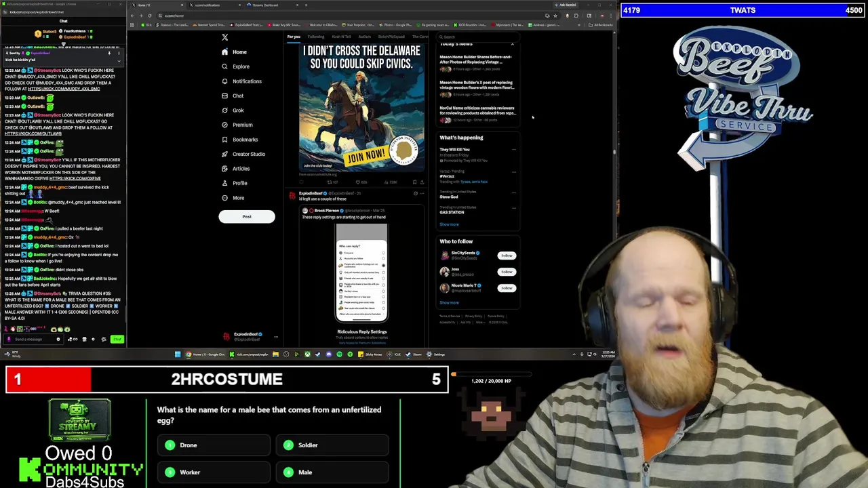Click the X search field
This screenshot has height=488, width=868.
point(477,37)
